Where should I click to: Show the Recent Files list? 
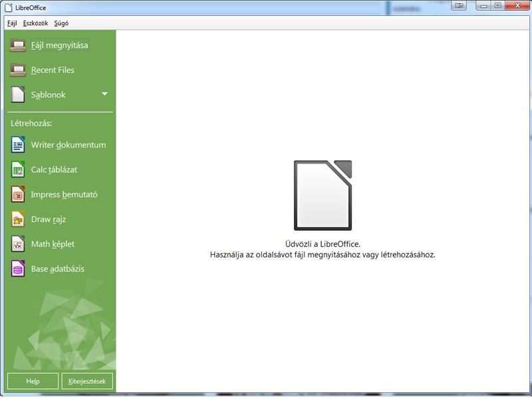coord(53,70)
